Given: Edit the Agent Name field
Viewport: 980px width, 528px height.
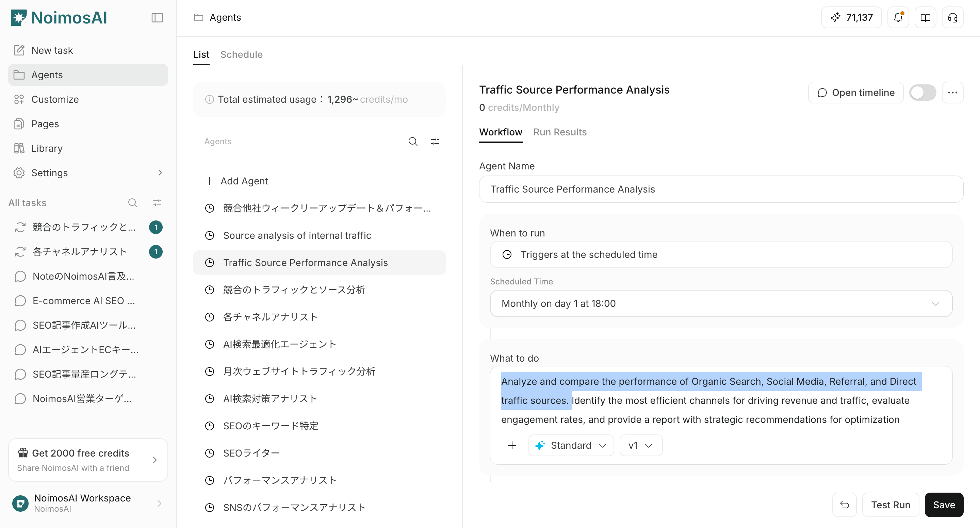Looking at the screenshot, I should tap(721, 189).
